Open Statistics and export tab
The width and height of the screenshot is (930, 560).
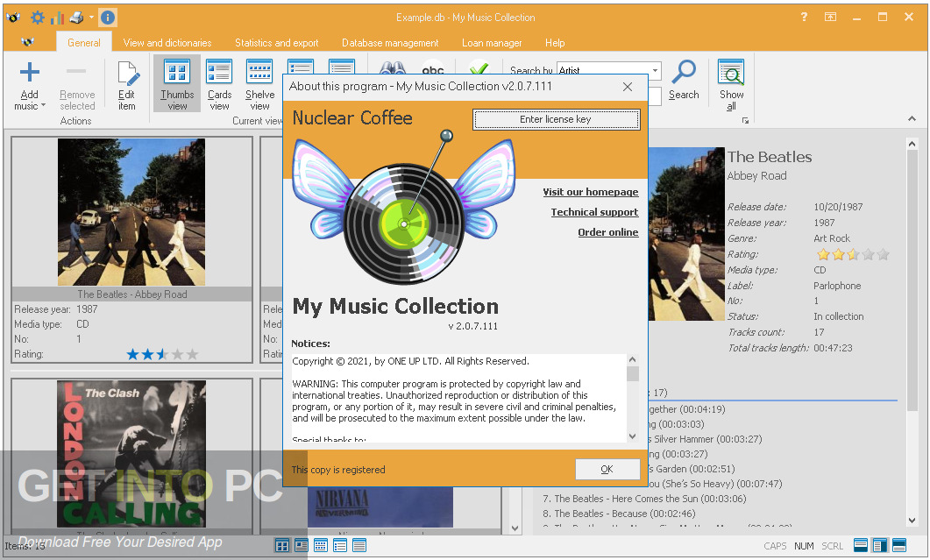coord(276,43)
